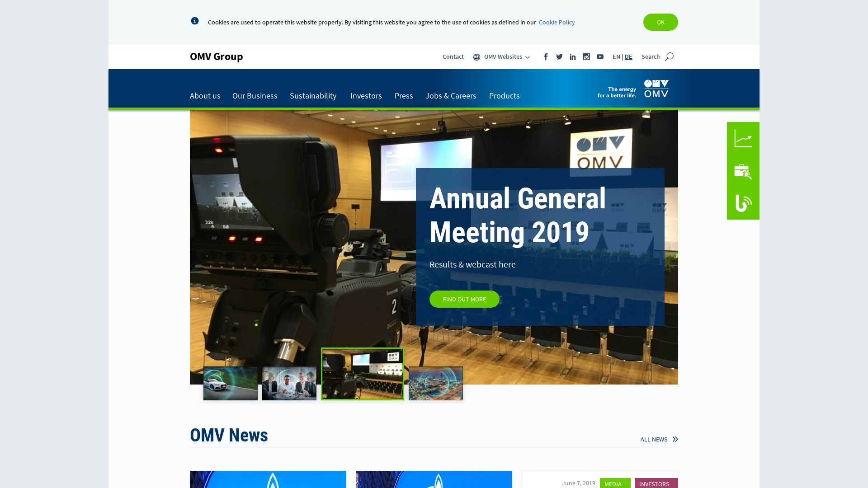Click the info icon in cookie banner
The height and width of the screenshot is (488, 868).
pyautogui.click(x=195, y=21)
